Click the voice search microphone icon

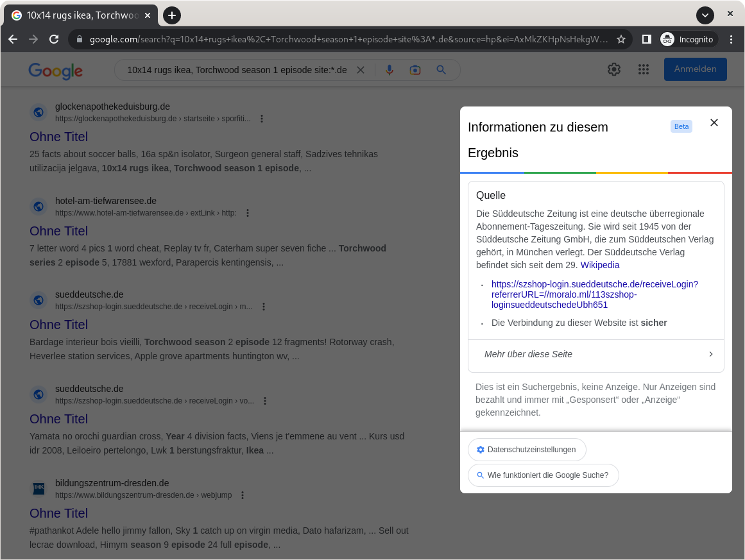click(390, 69)
